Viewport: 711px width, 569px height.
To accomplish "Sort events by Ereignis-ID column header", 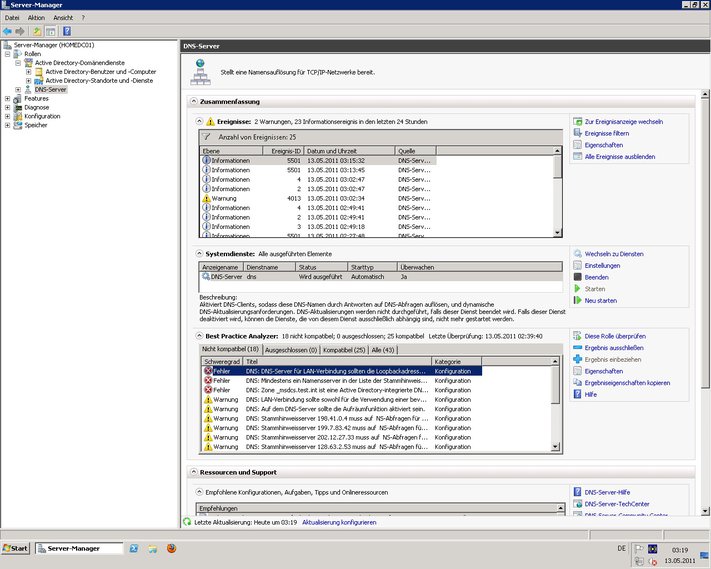I will tap(282, 151).
